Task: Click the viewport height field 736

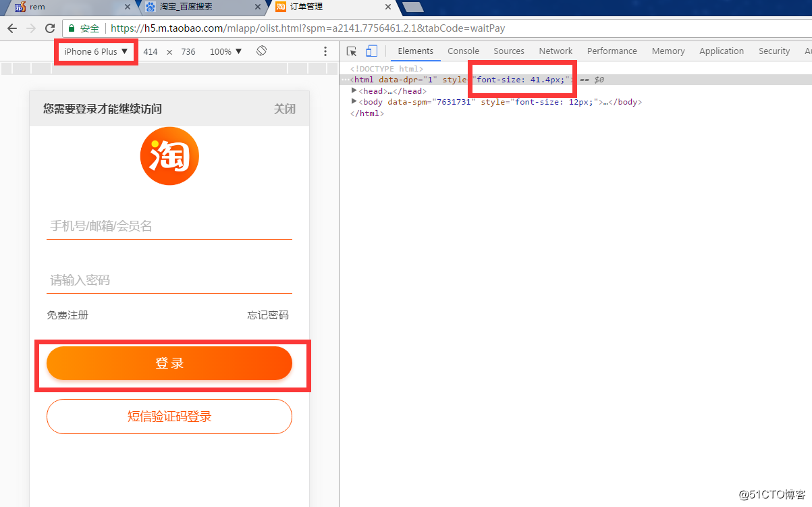Action: [x=188, y=51]
